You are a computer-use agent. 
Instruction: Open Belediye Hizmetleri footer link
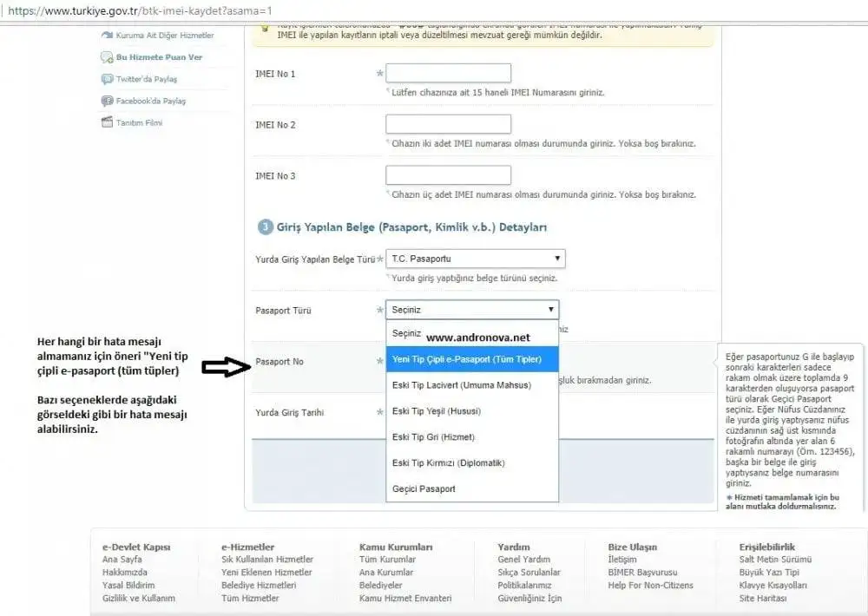click(x=259, y=585)
